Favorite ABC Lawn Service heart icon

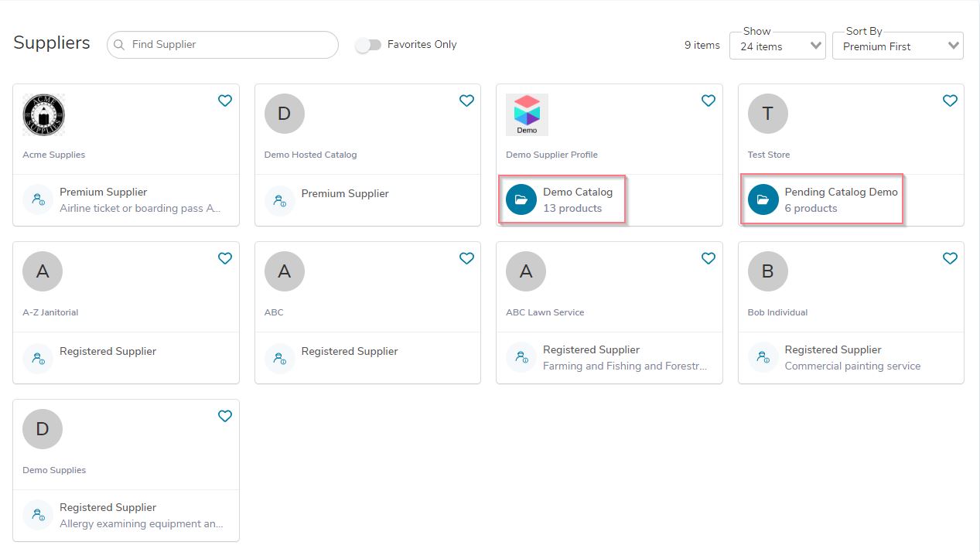coord(709,258)
